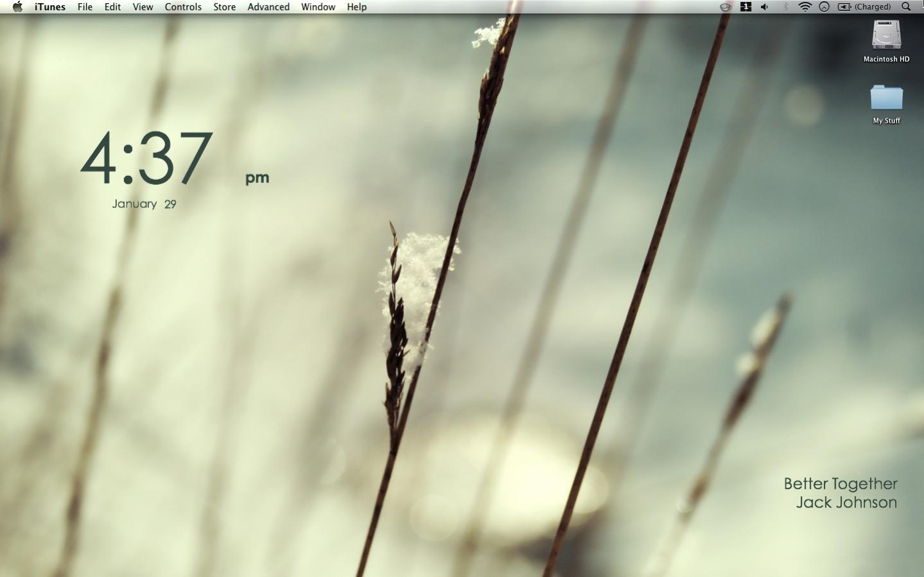The height and width of the screenshot is (577, 924).
Task: Open the Wi-Fi status menu
Action: coord(805,7)
